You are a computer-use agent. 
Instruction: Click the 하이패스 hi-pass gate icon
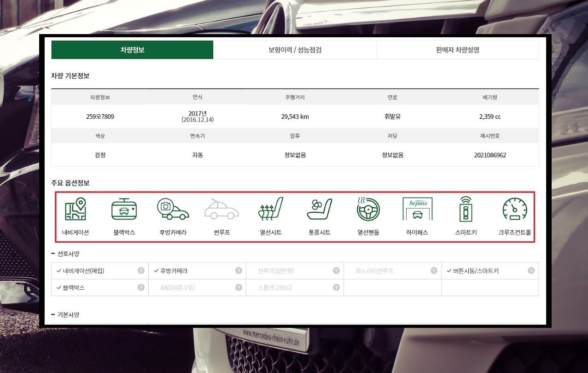point(417,210)
